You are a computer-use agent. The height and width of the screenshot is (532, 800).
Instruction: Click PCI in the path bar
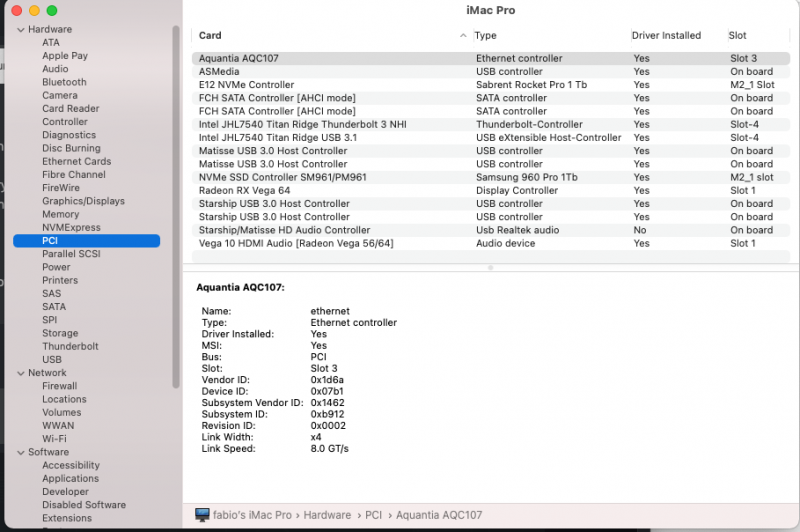(373, 515)
